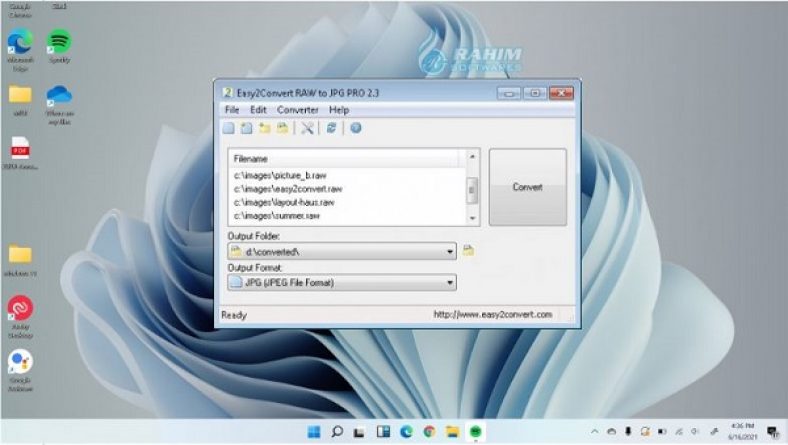Click the blue refresh arrows toolbar icon
The width and height of the screenshot is (788, 445).
point(331,128)
